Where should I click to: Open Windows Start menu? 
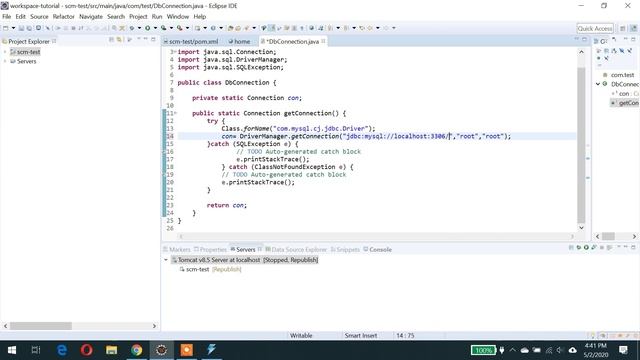[12, 350]
